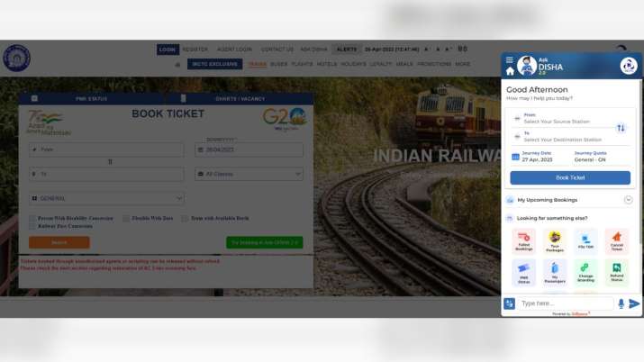Check Train with Available Berth option
This screenshot has width=644, height=362.
click(185, 218)
